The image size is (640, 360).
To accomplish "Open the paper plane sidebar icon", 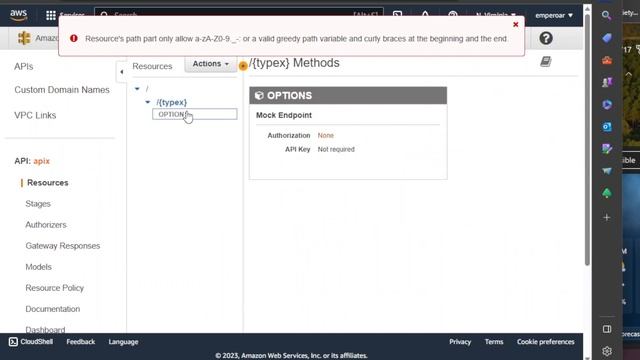I will coord(607,171).
